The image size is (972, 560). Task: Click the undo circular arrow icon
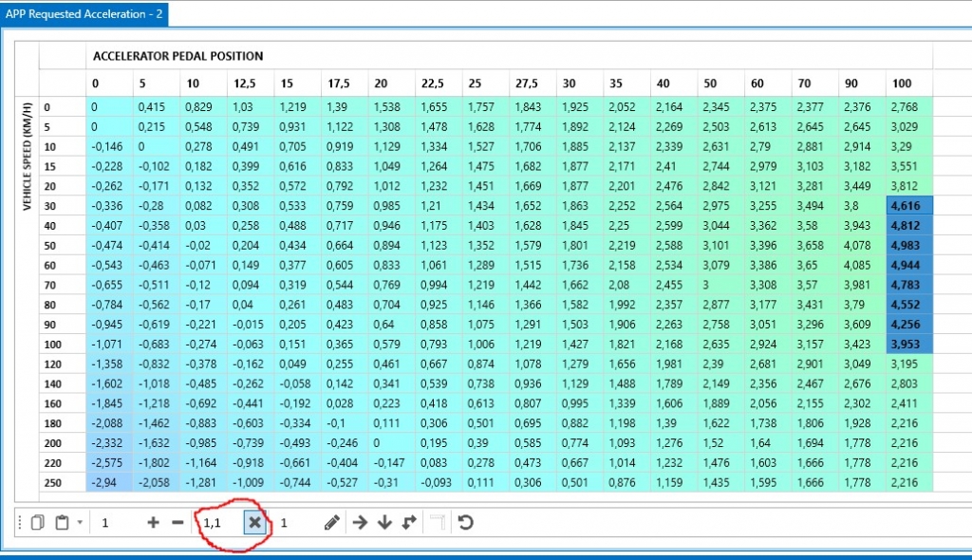(x=465, y=523)
